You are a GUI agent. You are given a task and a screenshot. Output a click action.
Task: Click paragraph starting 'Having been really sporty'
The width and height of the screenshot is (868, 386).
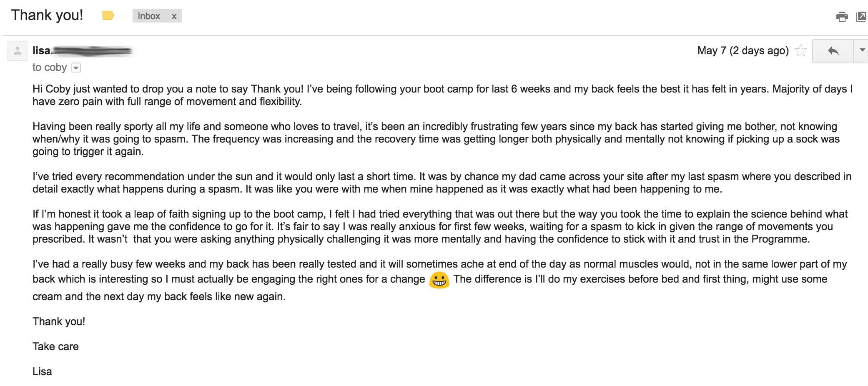point(436,139)
